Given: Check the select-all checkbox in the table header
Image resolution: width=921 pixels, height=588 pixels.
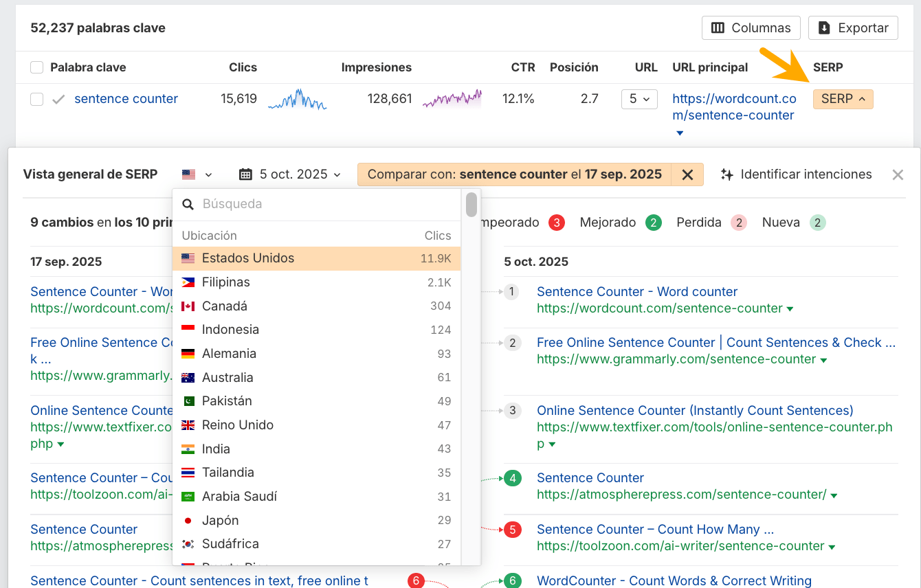Looking at the screenshot, I should click(36, 67).
